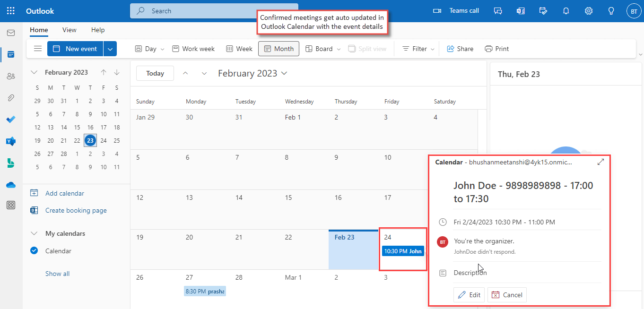Open the notifications bell
644x309 pixels.
[x=566, y=11]
